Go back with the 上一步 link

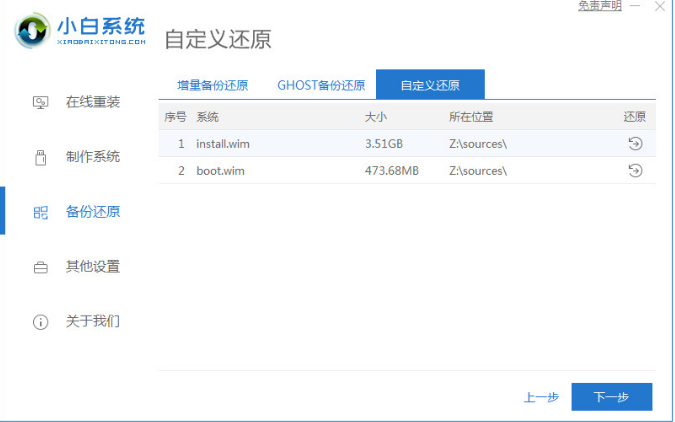tap(541, 397)
